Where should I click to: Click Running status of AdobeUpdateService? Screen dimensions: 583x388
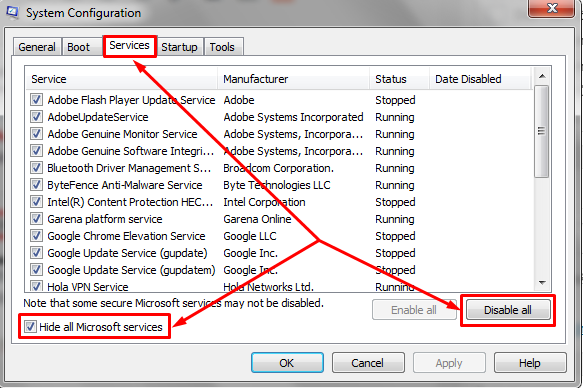point(395,117)
